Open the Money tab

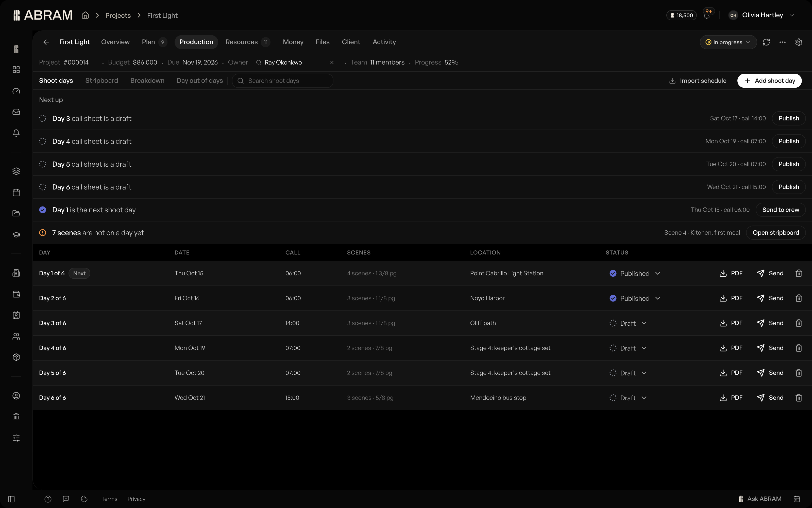click(x=293, y=42)
